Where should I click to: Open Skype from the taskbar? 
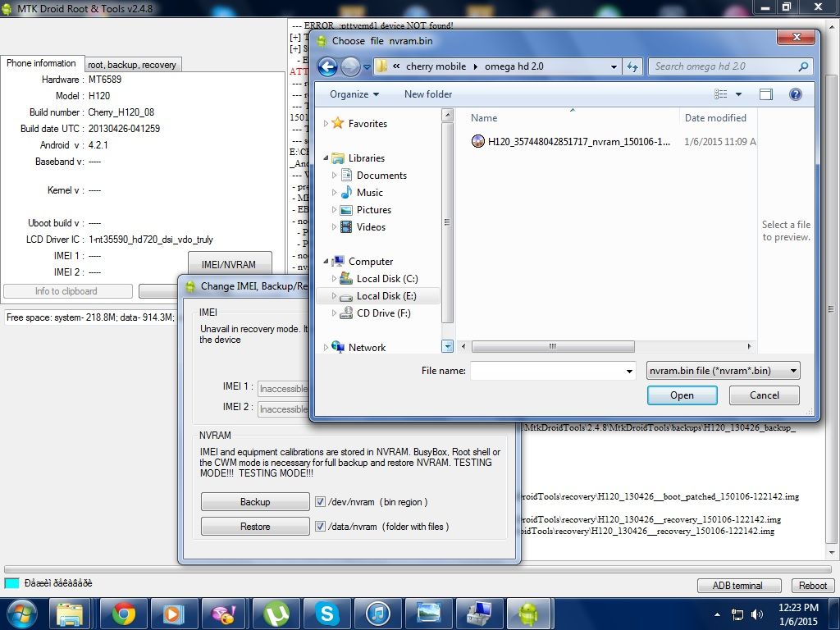tap(326, 613)
